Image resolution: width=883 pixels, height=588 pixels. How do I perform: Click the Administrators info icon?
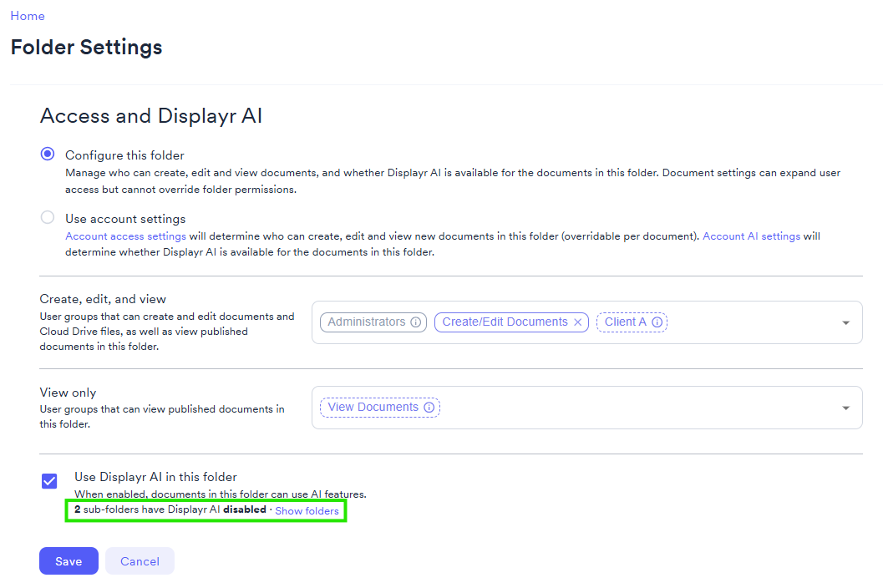pos(415,322)
